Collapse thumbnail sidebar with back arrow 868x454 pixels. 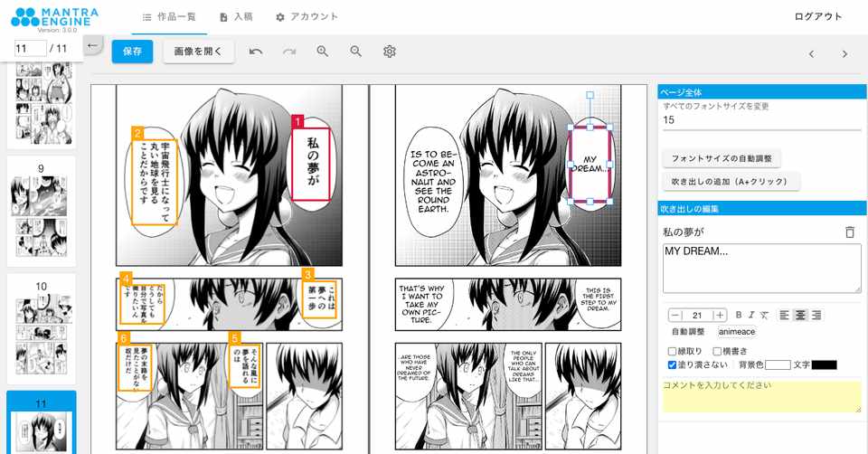[x=92, y=45]
